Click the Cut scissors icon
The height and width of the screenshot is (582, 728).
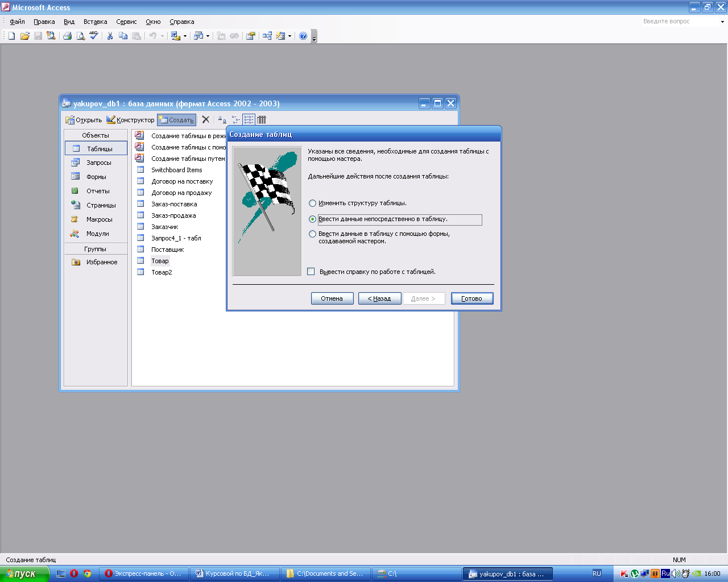coord(110,36)
